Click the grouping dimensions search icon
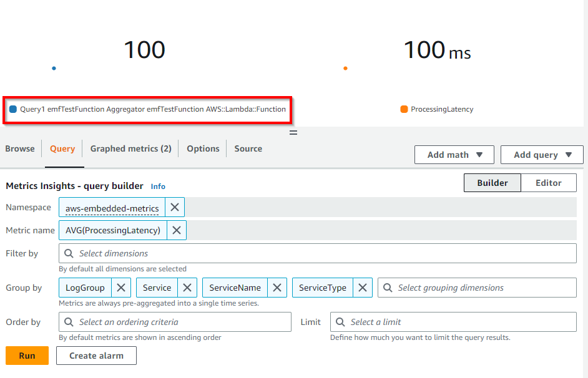 [x=388, y=288]
